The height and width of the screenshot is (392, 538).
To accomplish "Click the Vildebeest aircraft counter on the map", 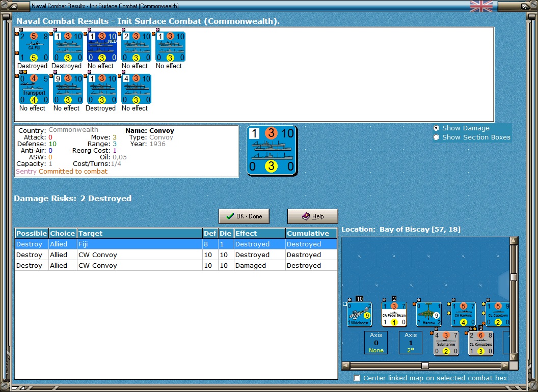I will click(x=359, y=314).
